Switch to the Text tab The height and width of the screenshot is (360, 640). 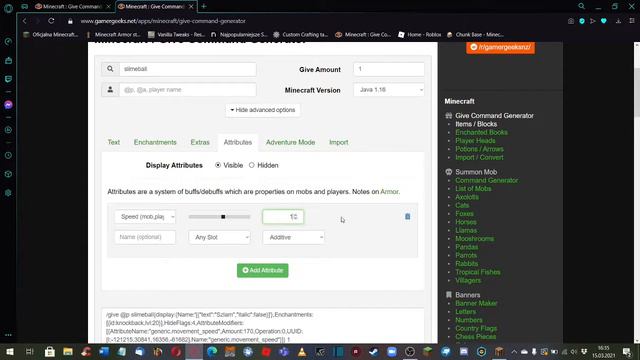click(x=113, y=142)
